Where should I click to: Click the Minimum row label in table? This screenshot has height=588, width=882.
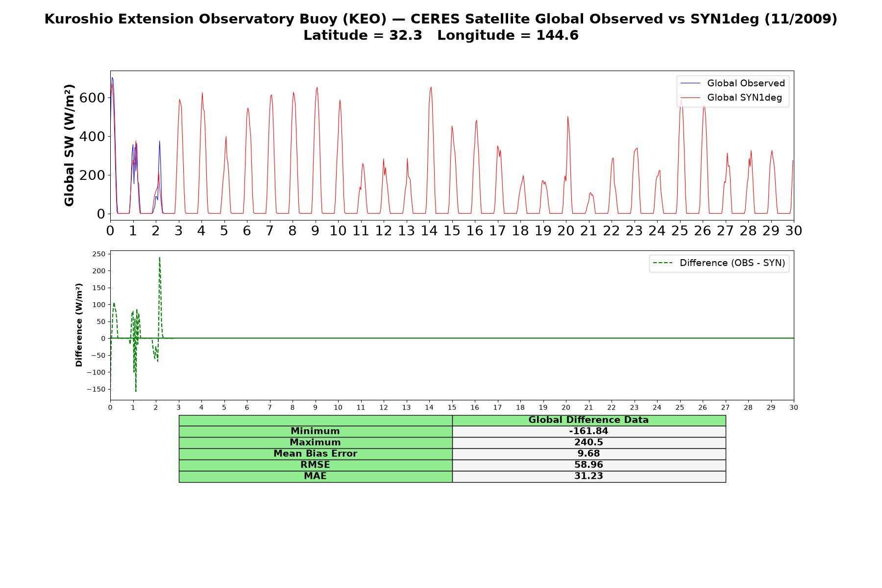click(x=316, y=431)
